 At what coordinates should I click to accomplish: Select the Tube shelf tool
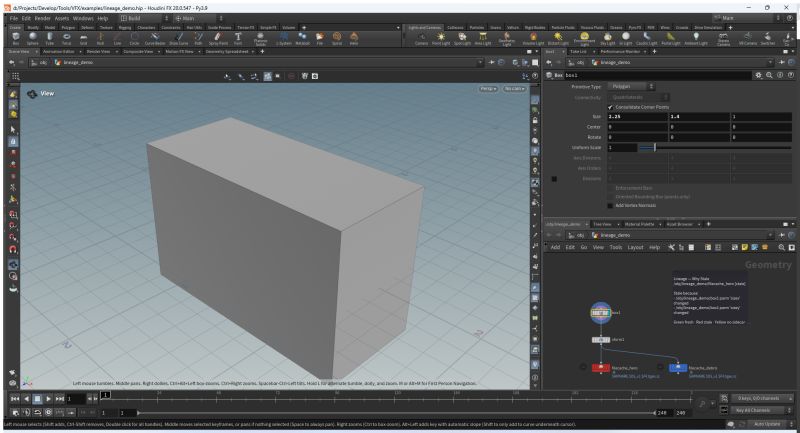[49, 38]
